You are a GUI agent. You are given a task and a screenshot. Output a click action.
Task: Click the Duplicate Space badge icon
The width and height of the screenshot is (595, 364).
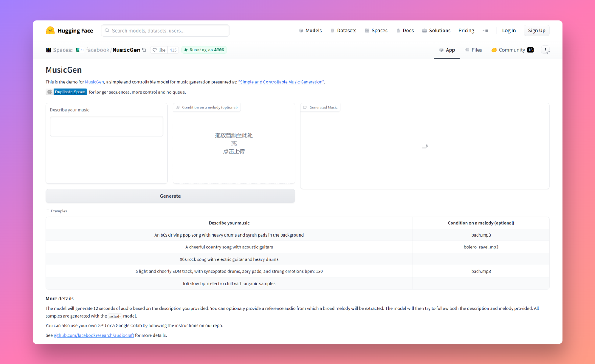(x=49, y=92)
